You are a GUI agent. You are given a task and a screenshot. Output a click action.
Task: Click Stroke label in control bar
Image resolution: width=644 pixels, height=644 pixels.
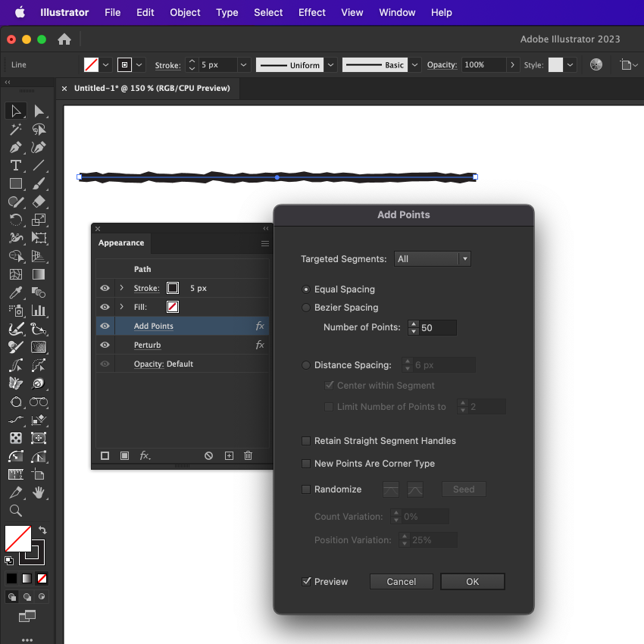167,65
